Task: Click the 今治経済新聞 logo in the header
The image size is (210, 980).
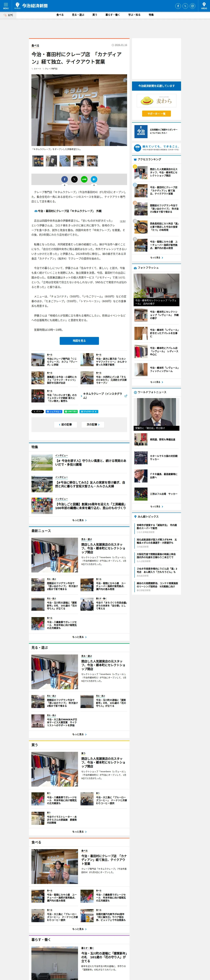Action: 32,6
